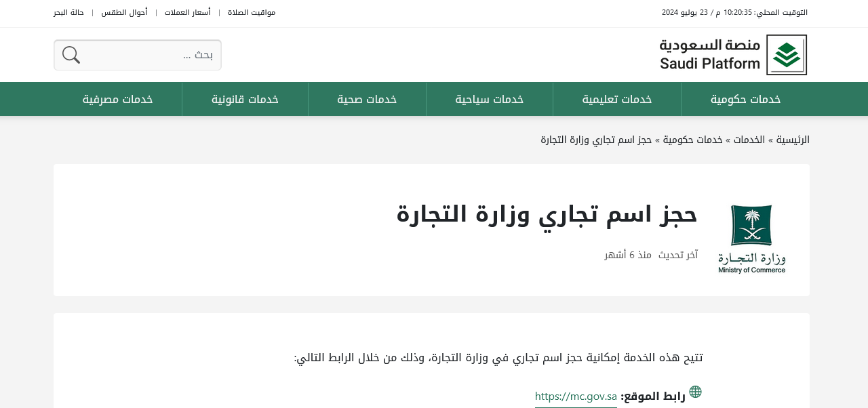
Task: Click the search magnifier icon
Action: pyautogui.click(x=71, y=55)
